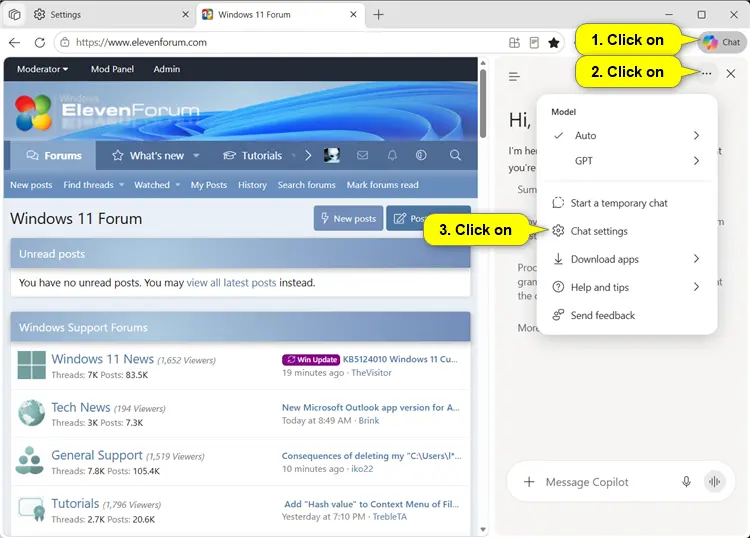Open the tab actions workspace icon
Image resolution: width=750 pixels, height=538 pixels.
coord(15,15)
